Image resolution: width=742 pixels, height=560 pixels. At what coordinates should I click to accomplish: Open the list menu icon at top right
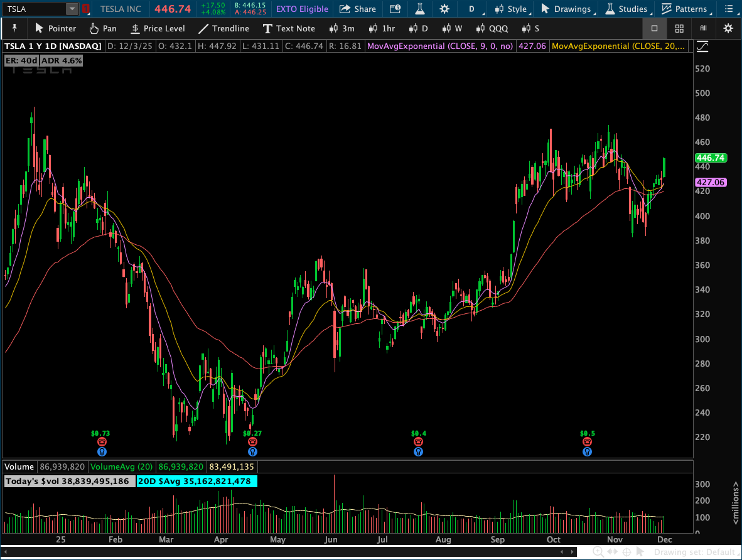(729, 9)
